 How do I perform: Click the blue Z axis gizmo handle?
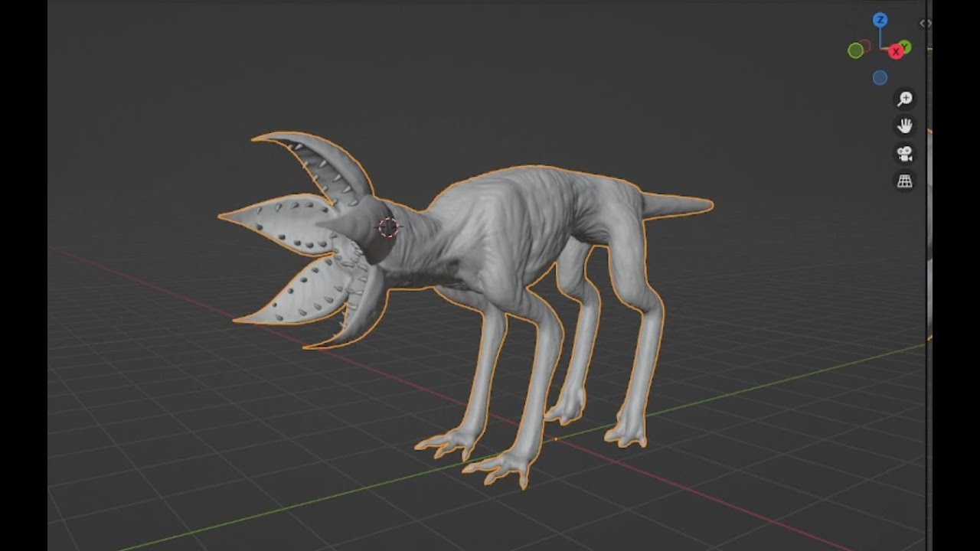tap(880, 20)
